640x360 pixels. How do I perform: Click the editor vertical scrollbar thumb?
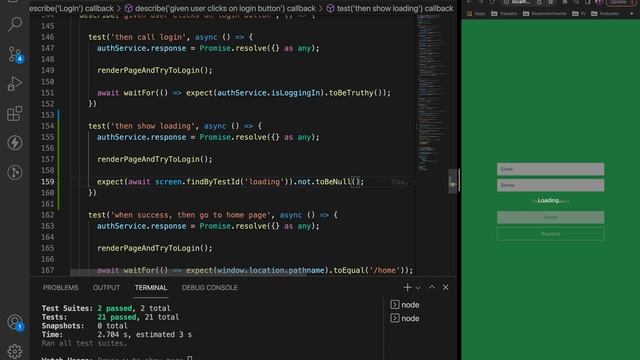tap(452, 182)
